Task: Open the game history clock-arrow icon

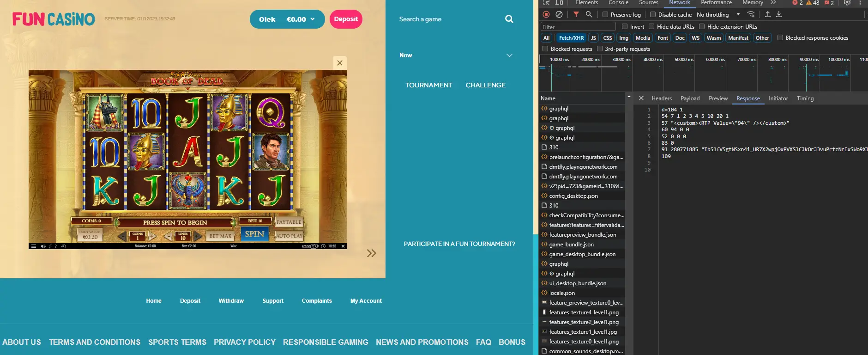Action: click(63, 246)
